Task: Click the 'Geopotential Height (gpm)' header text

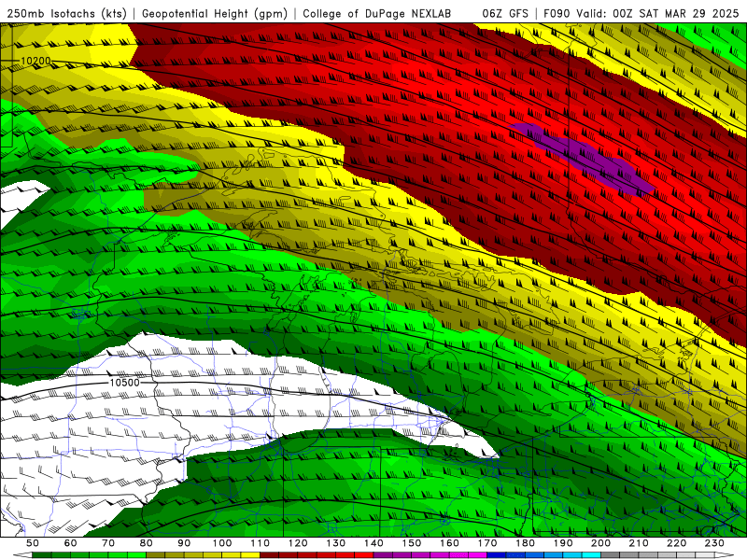Action: click(x=215, y=13)
